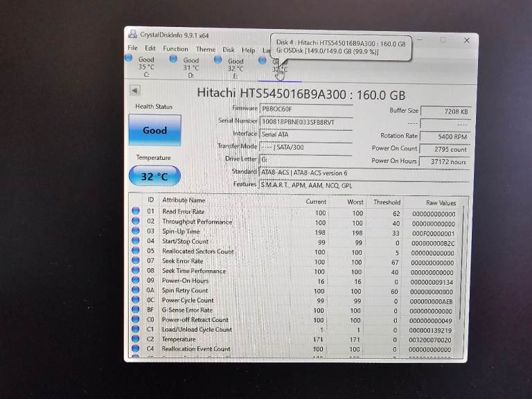
Task: Click status orb for Power-On Hours row
Action: 136,280
